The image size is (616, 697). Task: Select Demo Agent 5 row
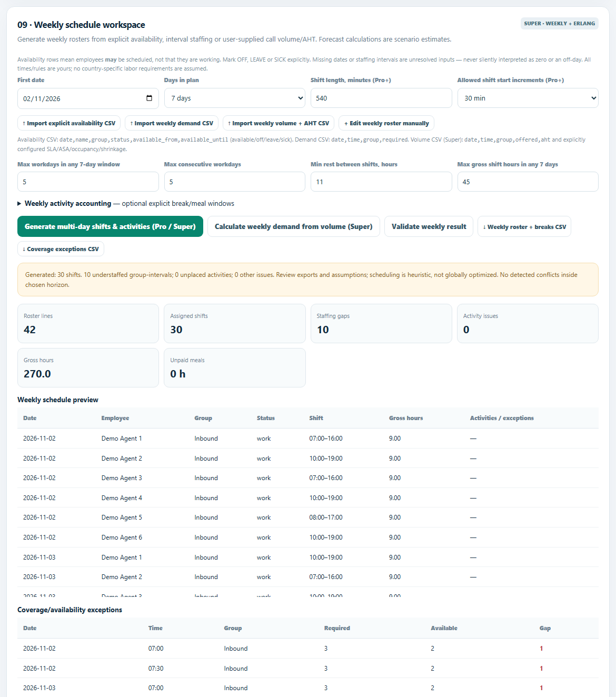(308, 517)
